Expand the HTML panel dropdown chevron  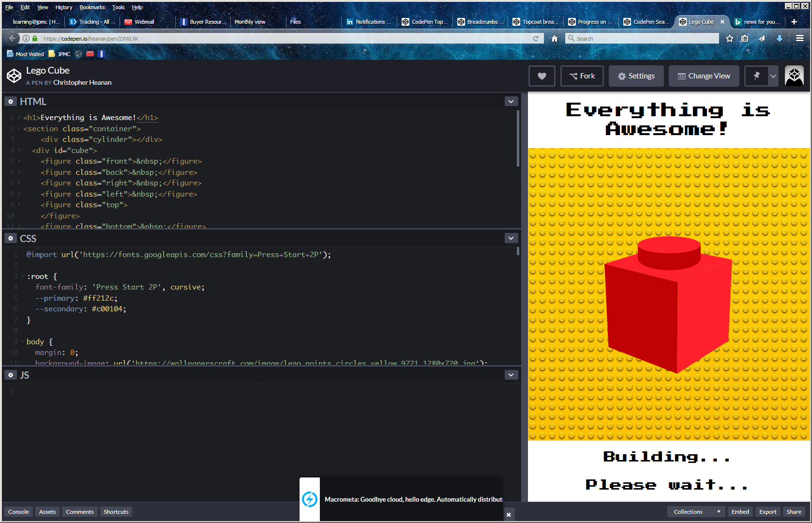tap(511, 101)
